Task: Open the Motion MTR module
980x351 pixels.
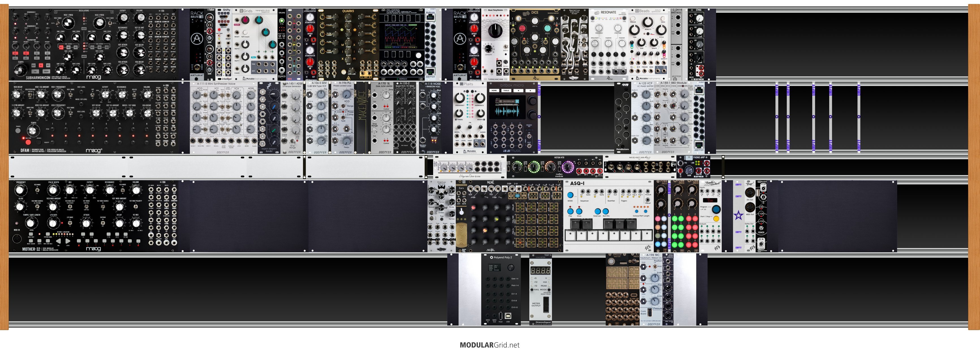Action: 555,167
